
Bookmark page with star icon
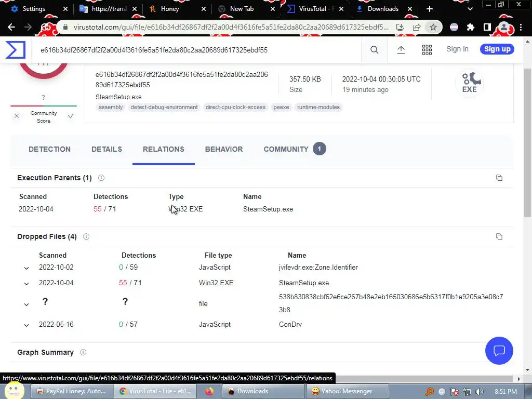[x=433, y=27]
